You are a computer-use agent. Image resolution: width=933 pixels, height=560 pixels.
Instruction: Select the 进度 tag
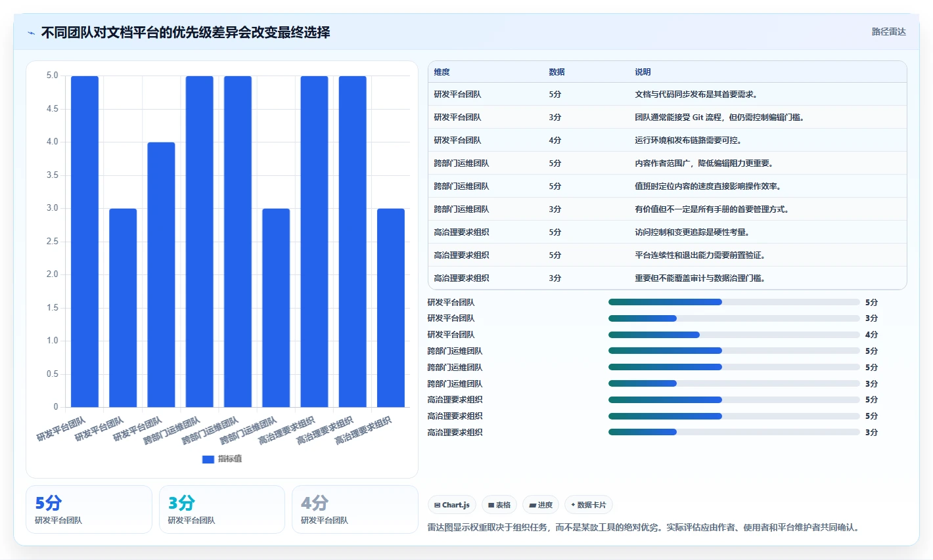pos(541,505)
